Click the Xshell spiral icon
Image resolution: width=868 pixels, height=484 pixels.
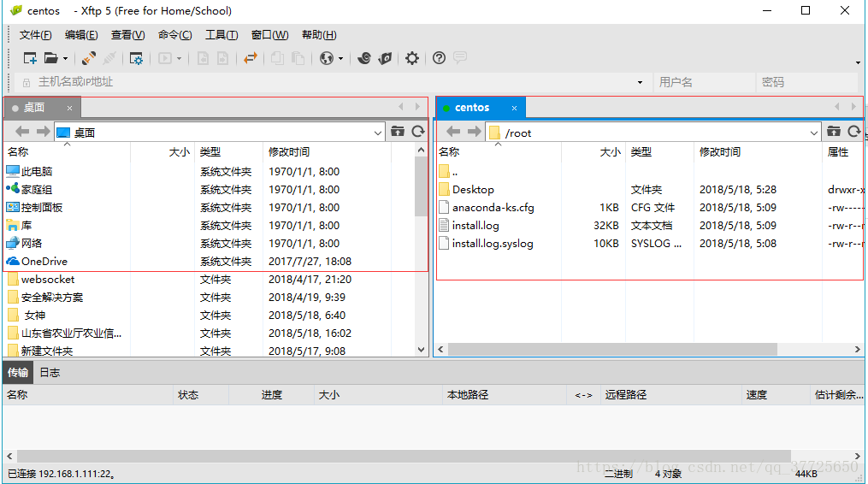[x=364, y=57]
